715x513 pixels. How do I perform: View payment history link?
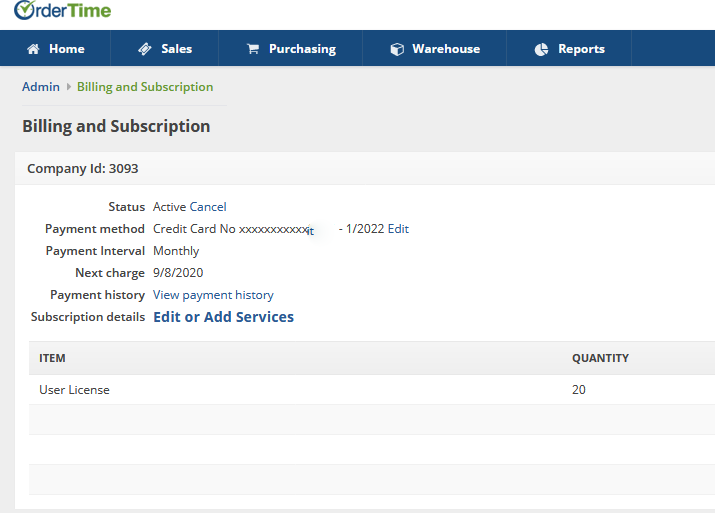(x=213, y=295)
